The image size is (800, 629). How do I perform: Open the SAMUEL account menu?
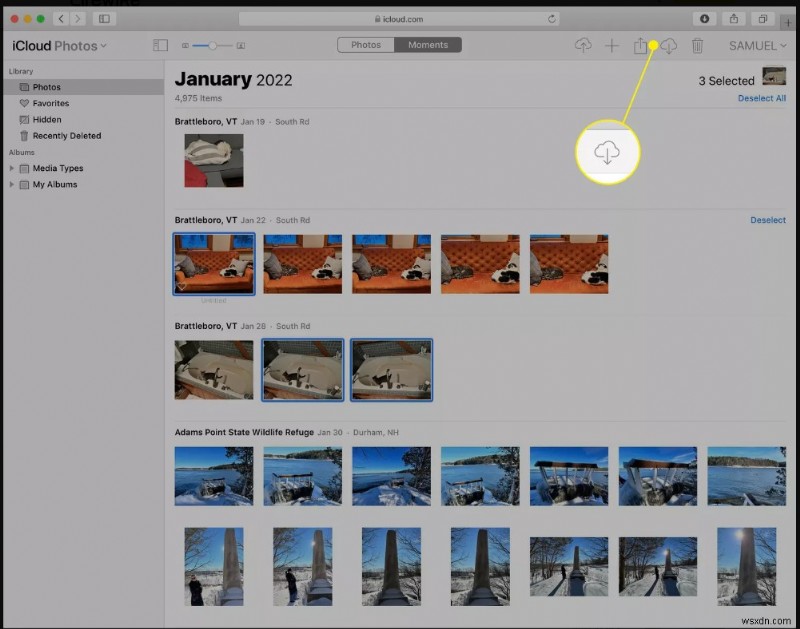(x=758, y=46)
